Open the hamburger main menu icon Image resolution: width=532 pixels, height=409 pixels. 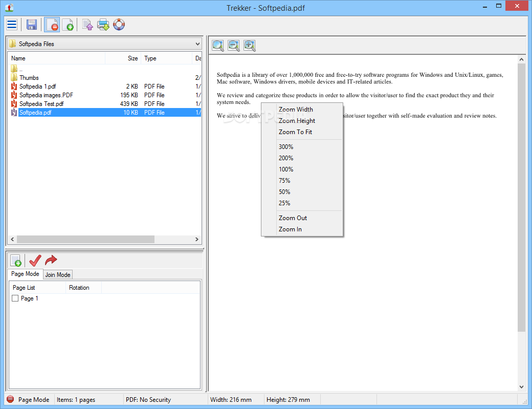(x=12, y=25)
